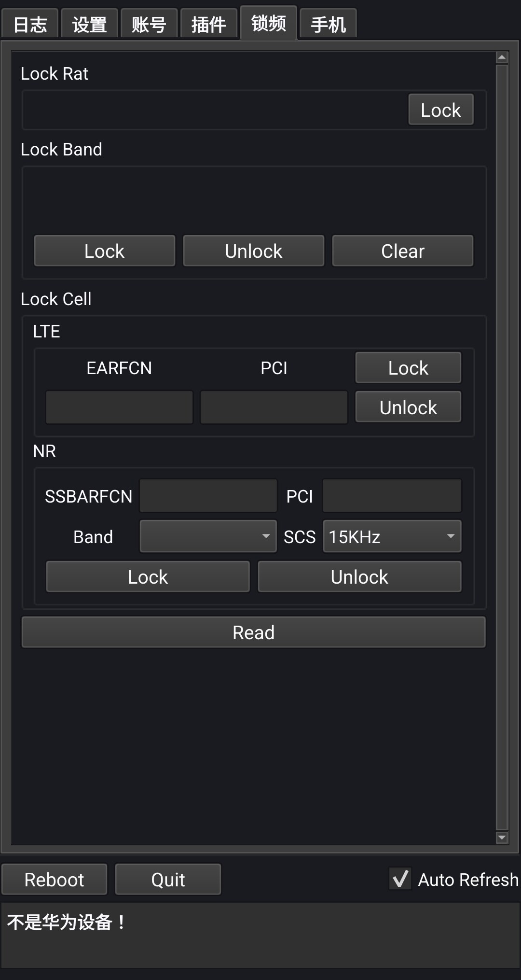Switch to the 日志 tab
Viewport: 521px width, 980px height.
[x=30, y=24]
